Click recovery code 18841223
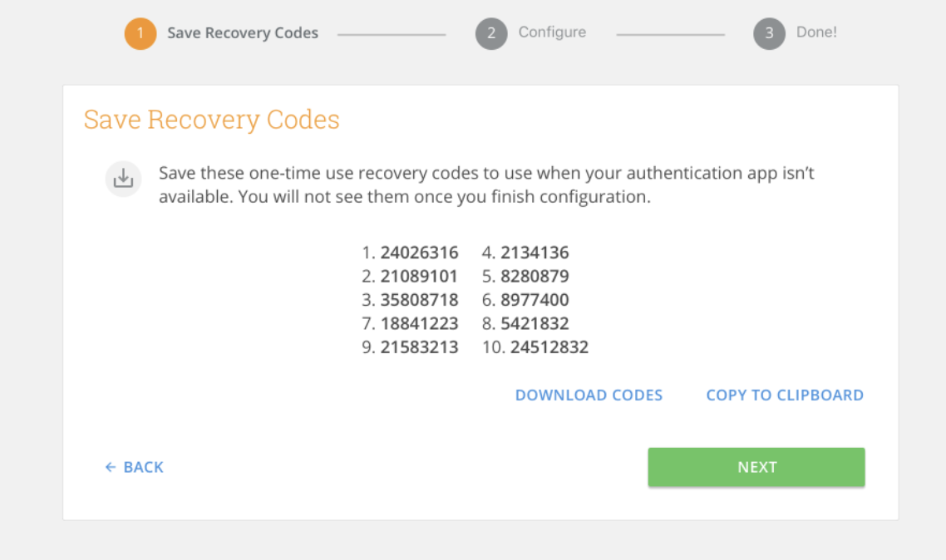 click(419, 323)
